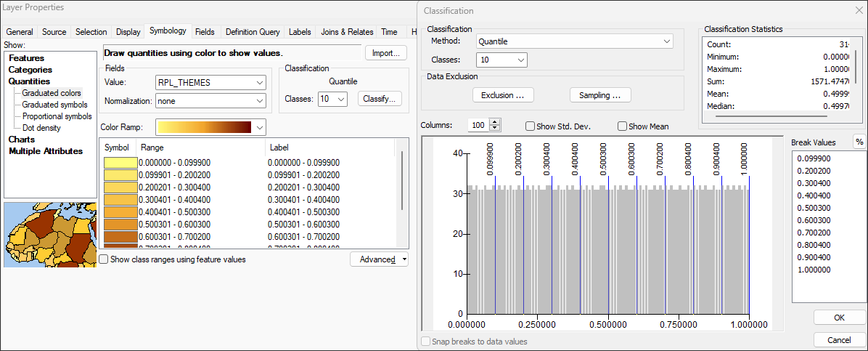Image resolution: width=868 pixels, height=351 pixels.
Task: Expand the Value field dropdown RPL_THEMES
Action: tap(210, 82)
